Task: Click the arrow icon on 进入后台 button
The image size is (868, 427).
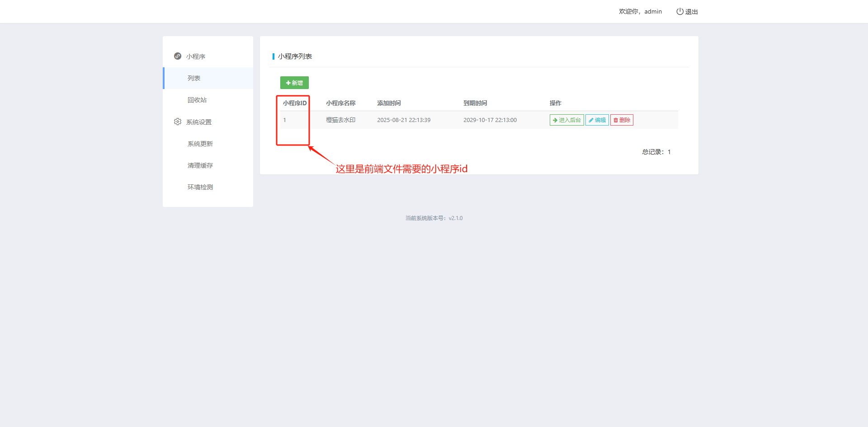Action: (555, 120)
